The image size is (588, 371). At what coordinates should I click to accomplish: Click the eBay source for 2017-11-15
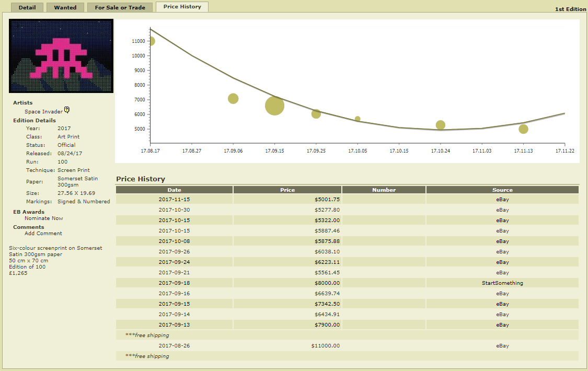[x=502, y=200]
